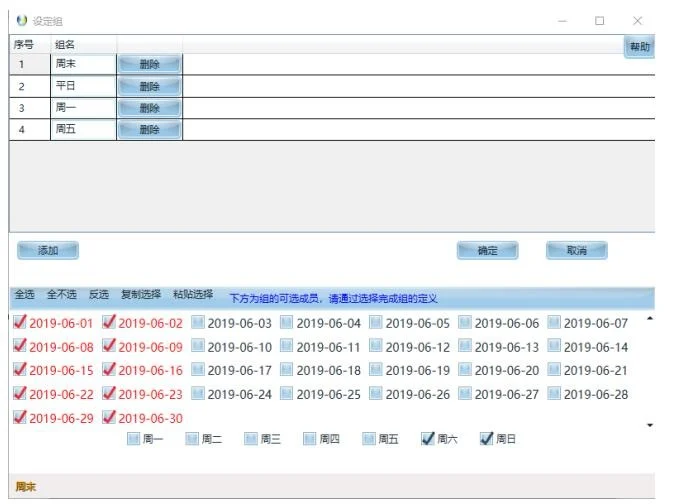This screenshot has height=504, width=699.
Task: Choose 反选 to invert selection
Action: click(x=98, y=295)
